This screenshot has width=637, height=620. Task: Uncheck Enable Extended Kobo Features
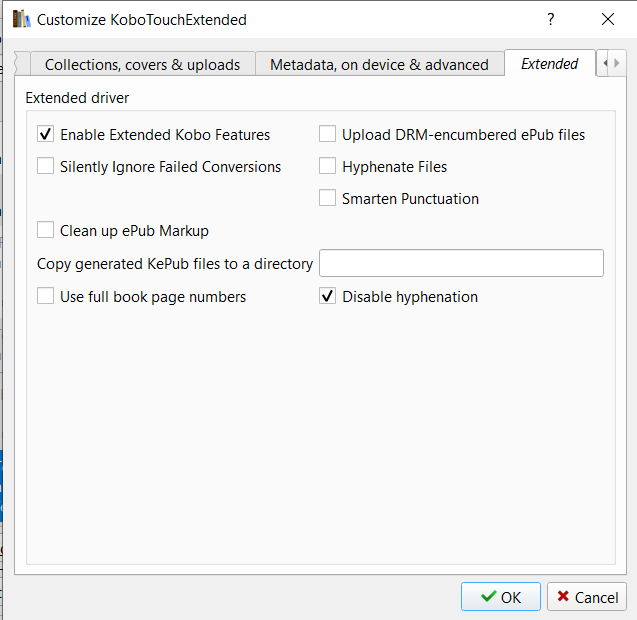tap(45, 134)
